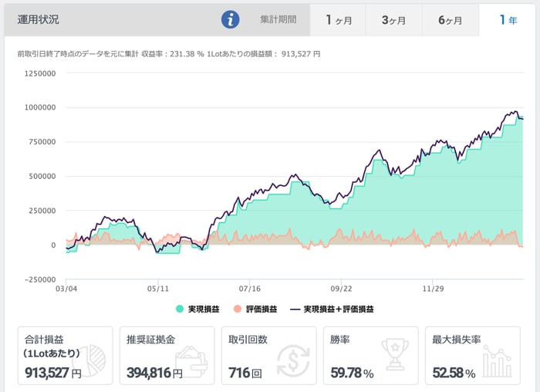540x392 pixels.
Task: Choose the 6ヶ月 aggregation period
Action: 450,20
